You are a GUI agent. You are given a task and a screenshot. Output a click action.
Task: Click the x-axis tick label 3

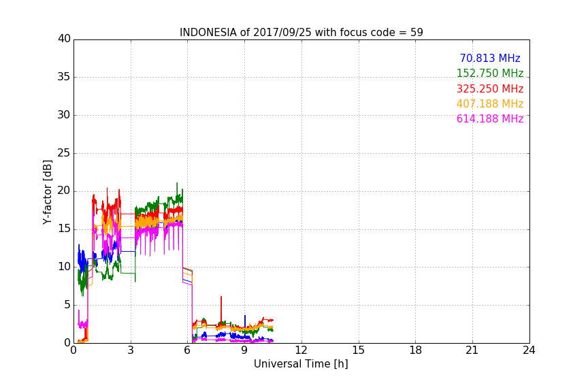click(131, 350)
